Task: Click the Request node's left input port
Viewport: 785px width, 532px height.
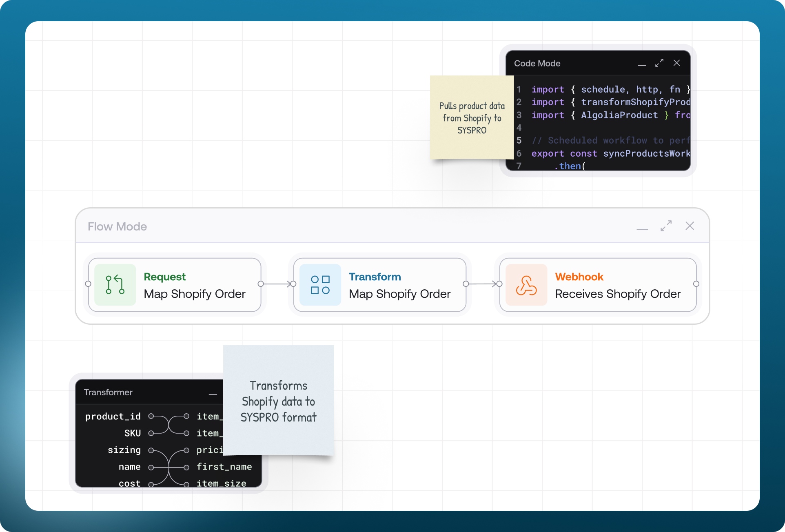Action: [88, 284]
